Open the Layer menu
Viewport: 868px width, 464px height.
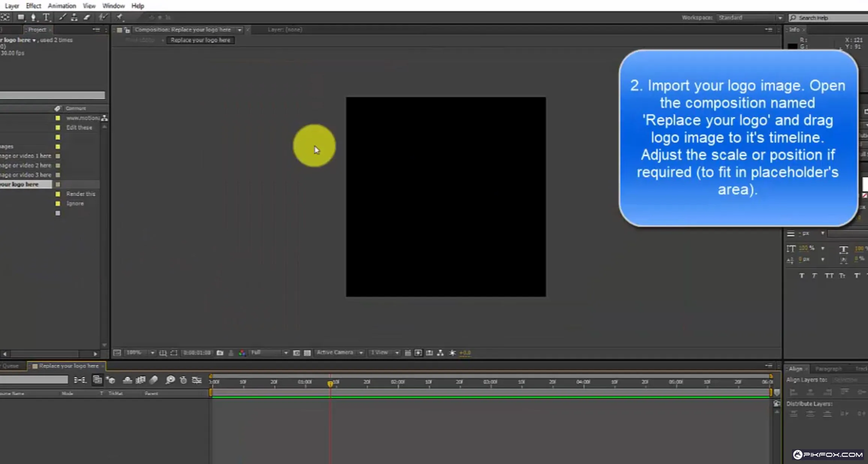pyautogui.click(x=12, y=6)
